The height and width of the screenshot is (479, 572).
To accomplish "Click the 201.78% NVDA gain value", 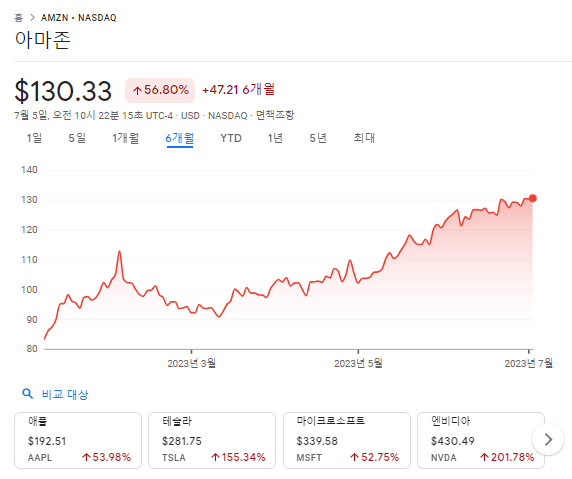I will click(507, 457).
